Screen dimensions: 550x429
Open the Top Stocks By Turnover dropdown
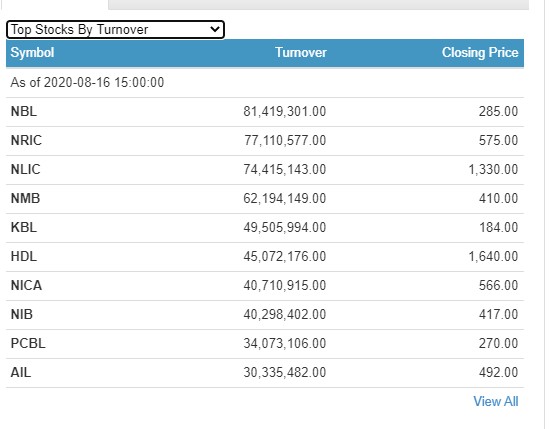click(115, 30)
